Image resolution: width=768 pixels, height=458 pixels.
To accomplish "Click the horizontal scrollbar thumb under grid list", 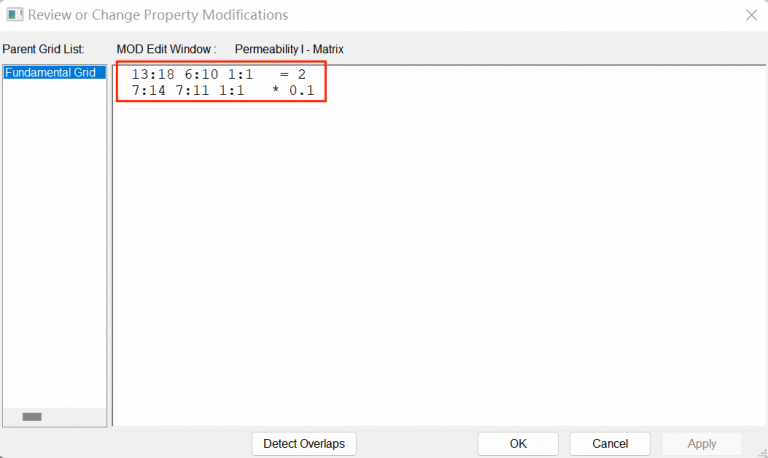I will click(x=32, y=416).
